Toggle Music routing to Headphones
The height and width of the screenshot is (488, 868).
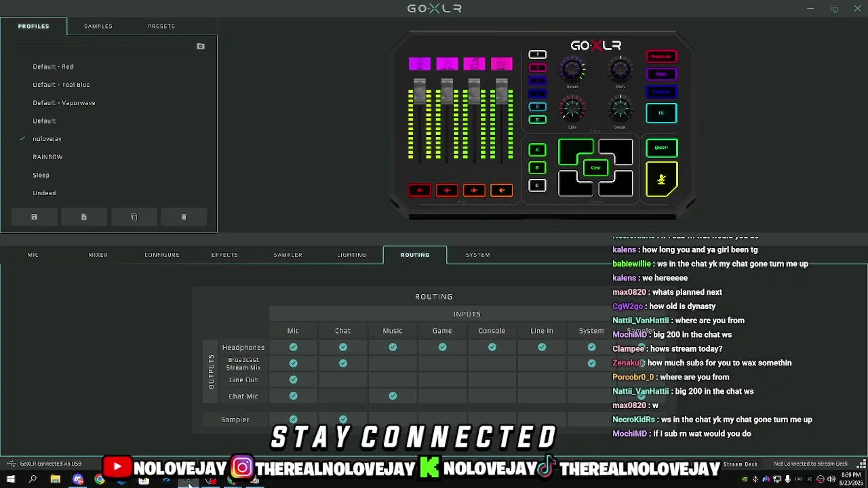[x=393, y=347]
